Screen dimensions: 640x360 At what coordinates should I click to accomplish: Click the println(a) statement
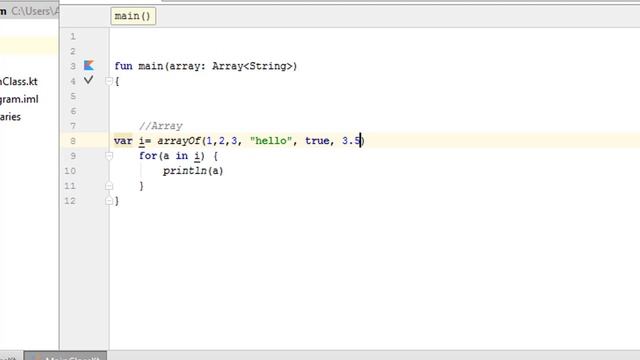[x=193, y=171]
